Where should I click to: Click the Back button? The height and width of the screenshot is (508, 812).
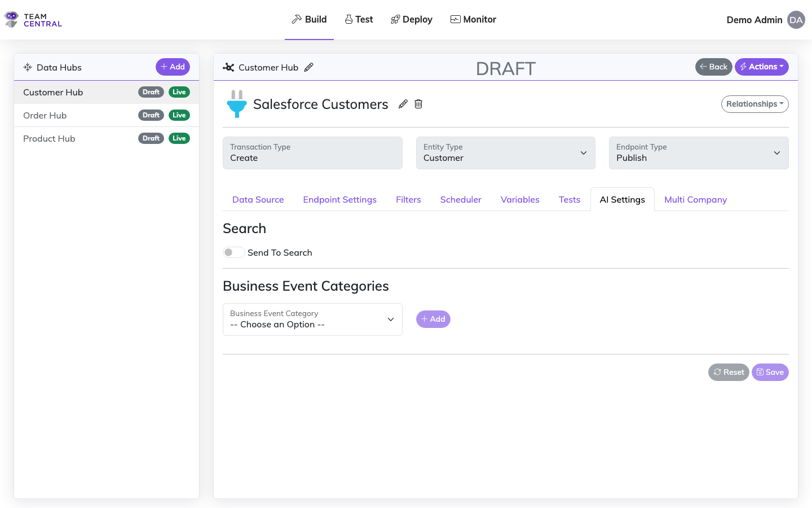point(713,67)
